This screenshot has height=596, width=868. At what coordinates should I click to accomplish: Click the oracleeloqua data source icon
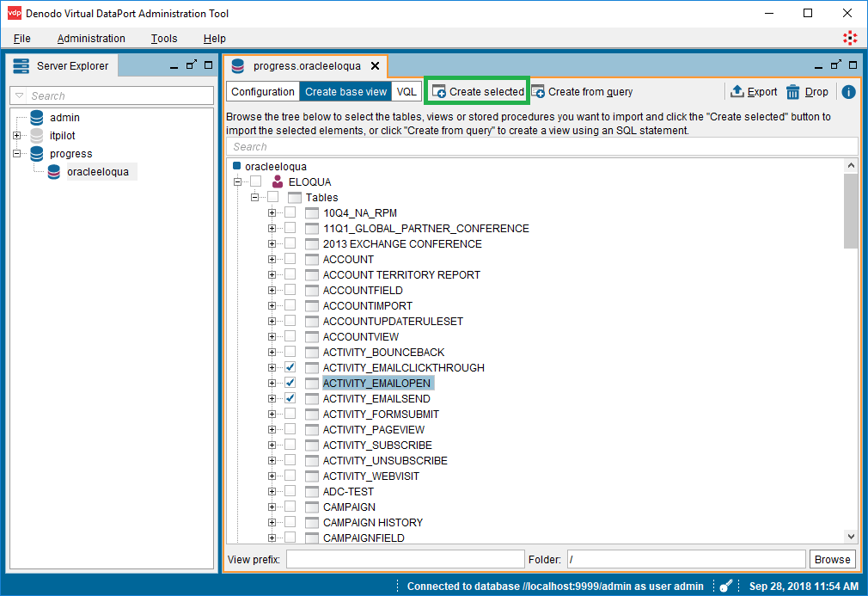pos(54,172)
